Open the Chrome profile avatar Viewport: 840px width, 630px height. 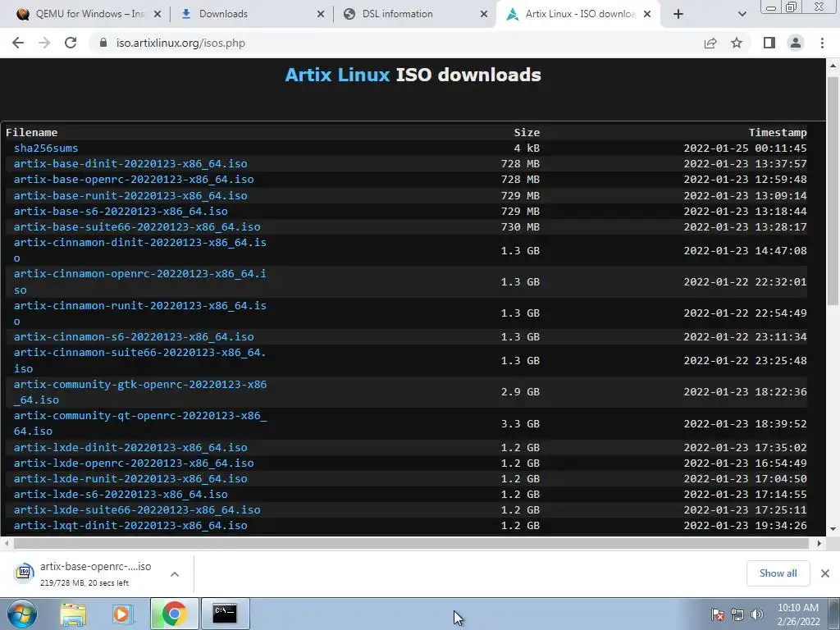coord(796,43)
